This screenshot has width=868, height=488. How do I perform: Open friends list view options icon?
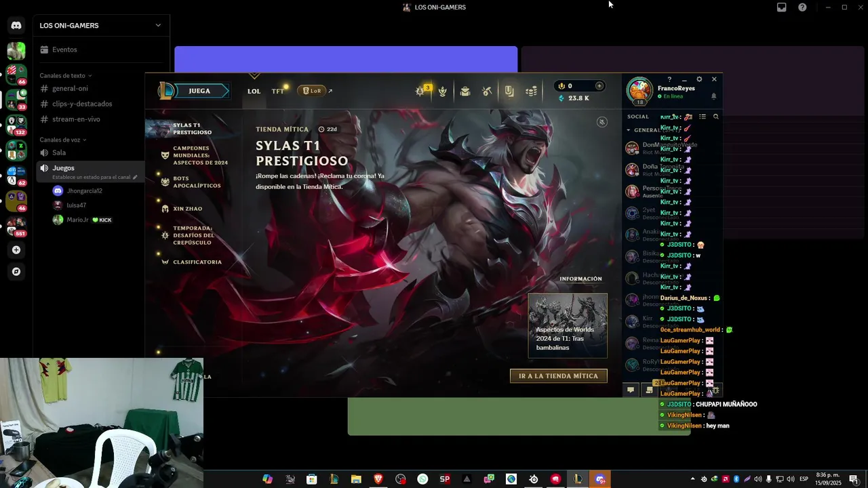[x=703, y=117]
